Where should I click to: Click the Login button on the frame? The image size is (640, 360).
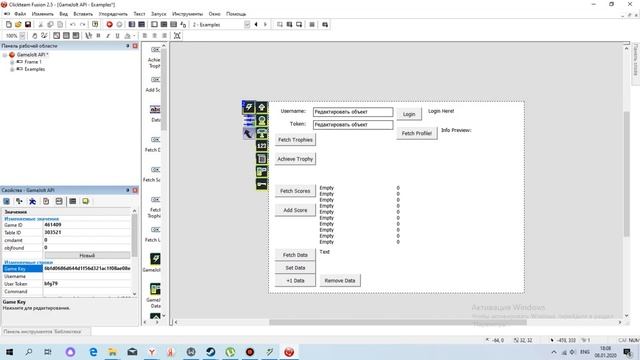click(x=409, y=114)
